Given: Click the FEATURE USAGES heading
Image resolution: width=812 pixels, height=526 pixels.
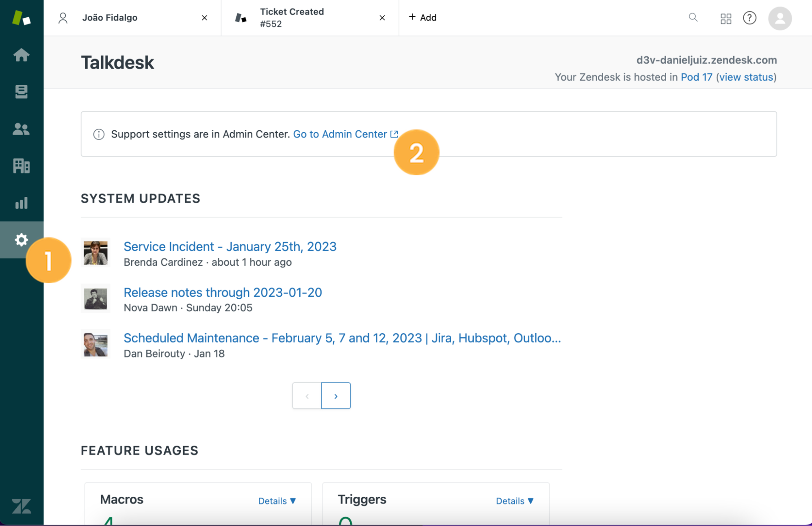Looking at the screenshot, I should click(139, 451).
